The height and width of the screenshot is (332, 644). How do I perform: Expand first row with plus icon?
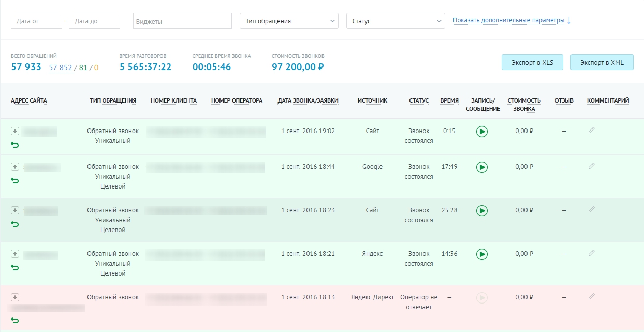pyautogui.click(x=15, y=131)
